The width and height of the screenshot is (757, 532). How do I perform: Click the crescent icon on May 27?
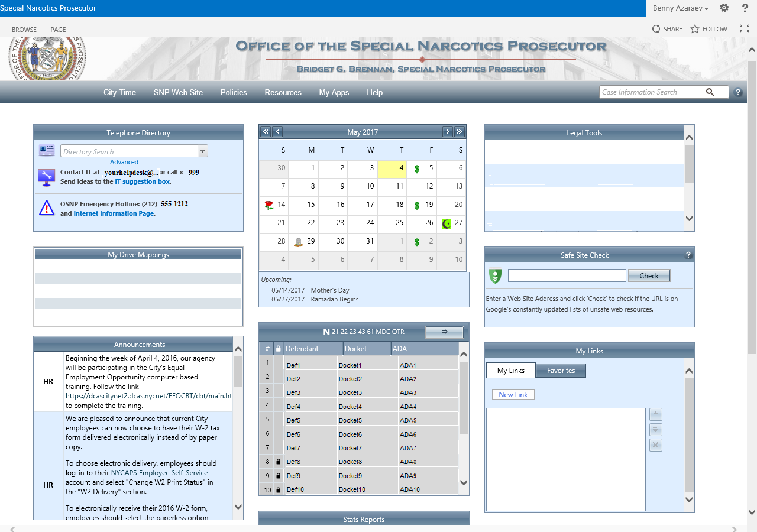click(447, 223)
